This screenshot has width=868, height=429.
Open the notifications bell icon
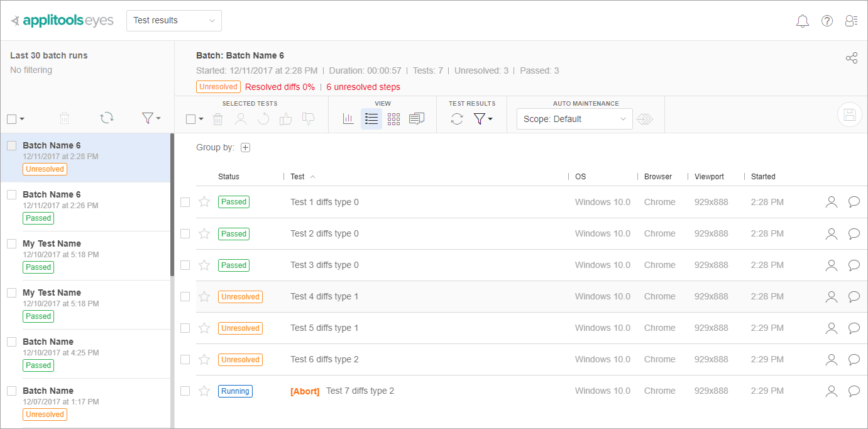click(x=802, y=21)
